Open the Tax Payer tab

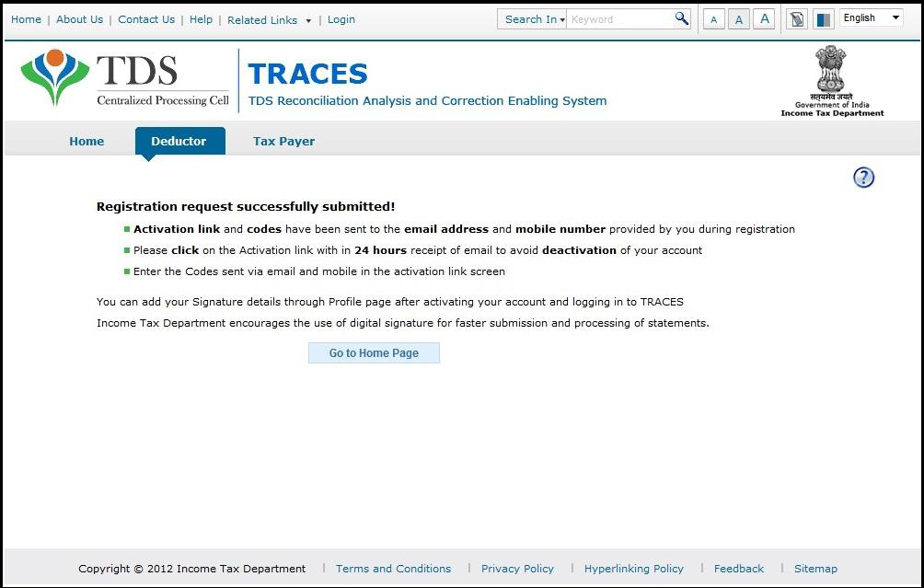(x=284, y=142)
